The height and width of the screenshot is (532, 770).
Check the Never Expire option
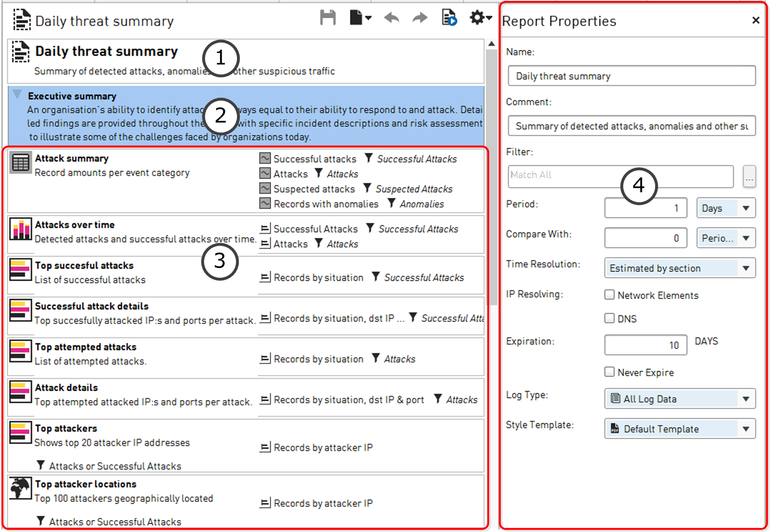[609, 372]
